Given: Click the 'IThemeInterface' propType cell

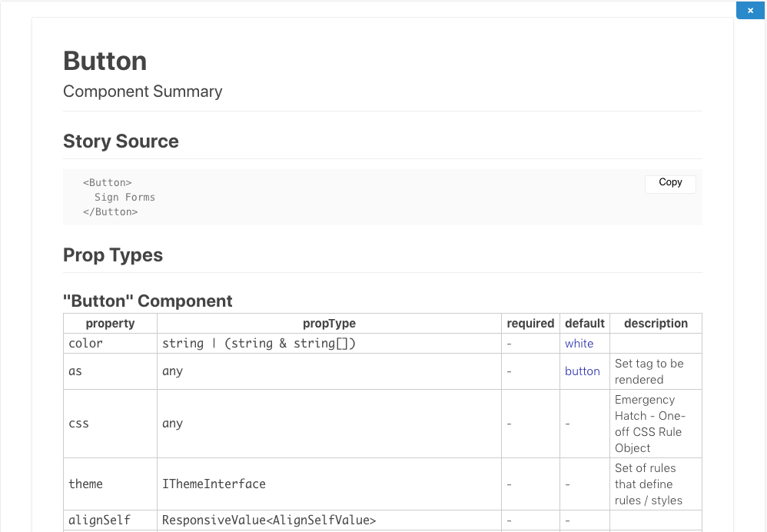Looking at the screenshot, I should [214, 484].
